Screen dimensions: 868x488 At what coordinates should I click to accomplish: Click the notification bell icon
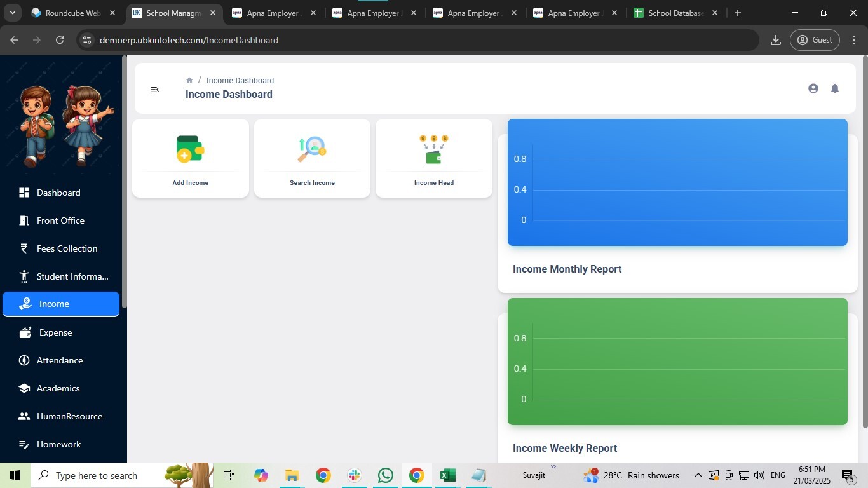[x=835, y=89]
